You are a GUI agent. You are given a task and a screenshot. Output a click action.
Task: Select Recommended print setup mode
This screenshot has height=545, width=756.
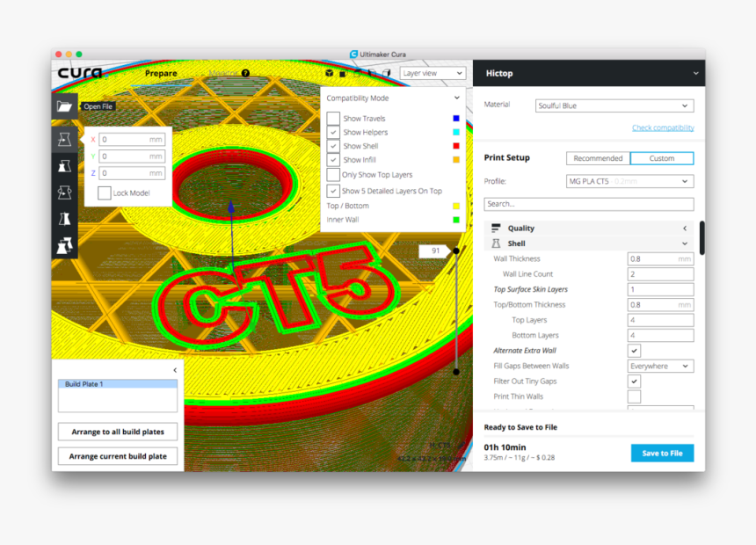[598, 158]
